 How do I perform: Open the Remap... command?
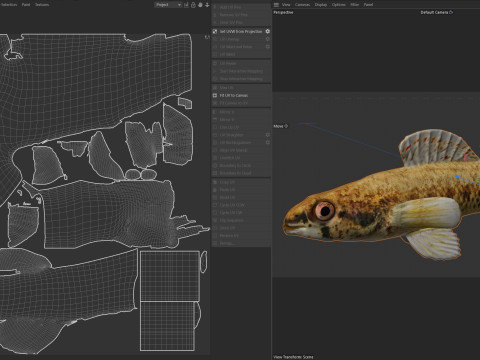[226, 243]
